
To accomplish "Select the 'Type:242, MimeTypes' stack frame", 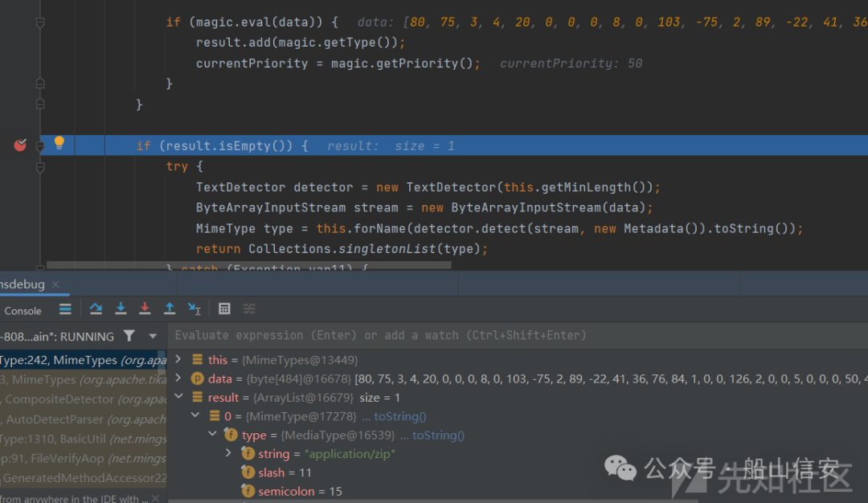I will (83, 360).
